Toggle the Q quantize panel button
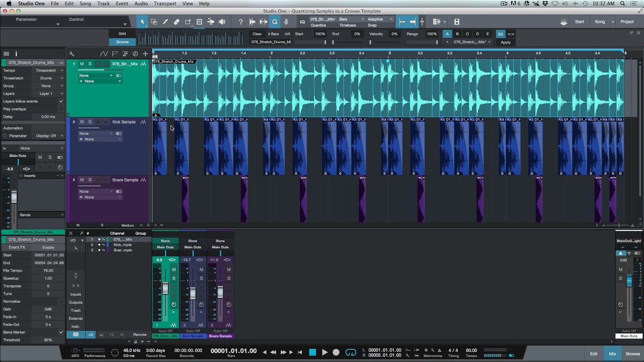The image size is (644, 362). [x=275, y=22]
